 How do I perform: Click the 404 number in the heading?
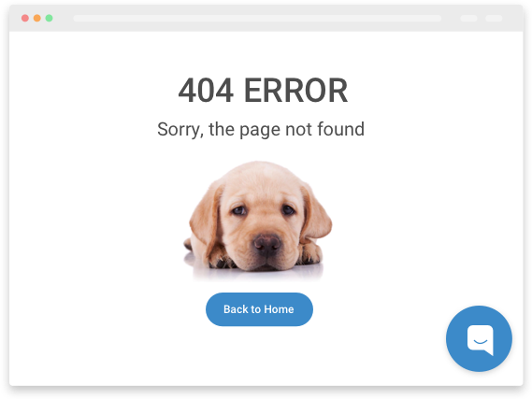tap(206, 91)
